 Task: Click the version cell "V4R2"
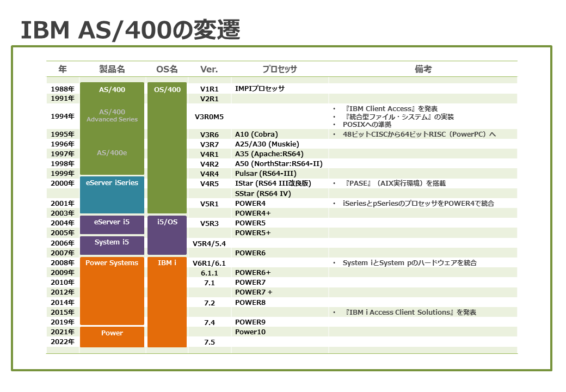coord(210,164)
